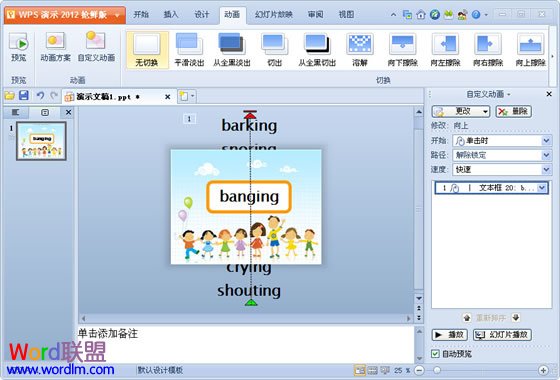Select slide 1 thumbnail
The image size is (560, 380).
coord(41,141)
